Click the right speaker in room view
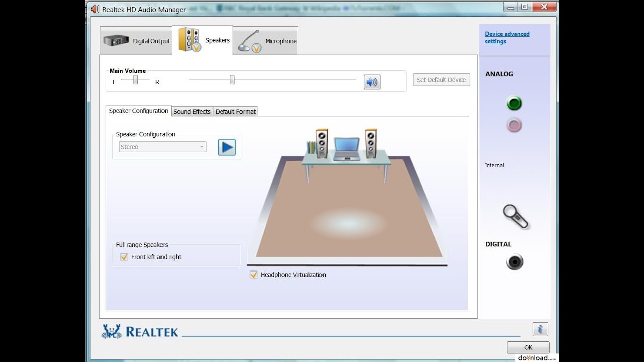 pos(371,143)
